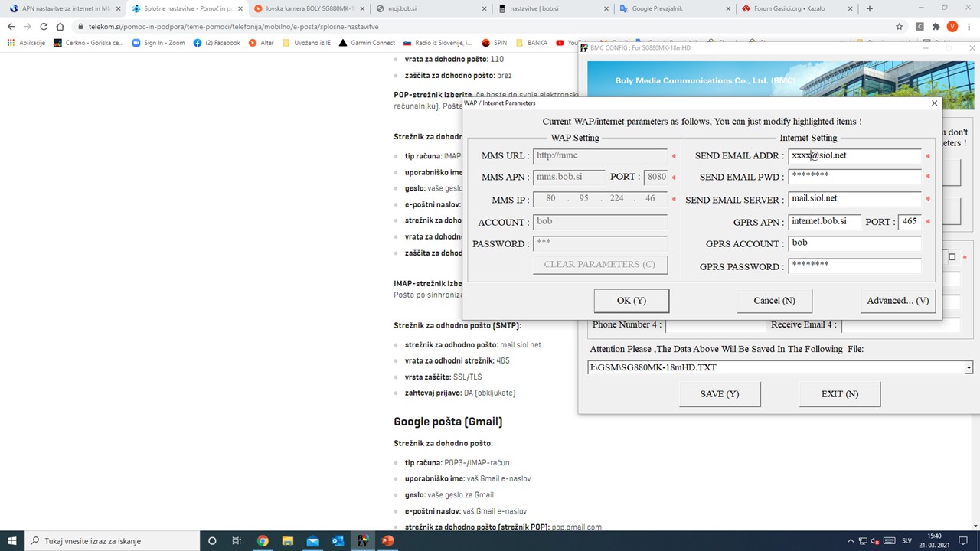Click the Phone Number 4 field
980x551 pixels.
pos(716,325)
